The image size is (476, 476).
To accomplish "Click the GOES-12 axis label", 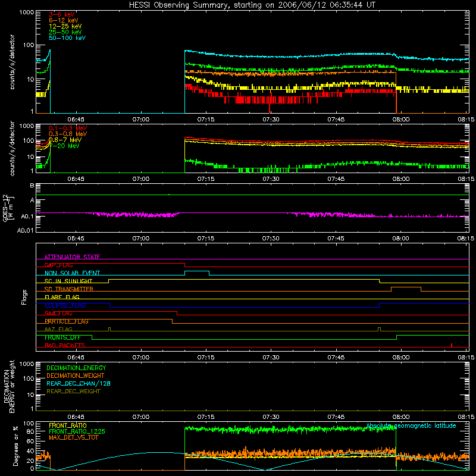I will point(8,208).
